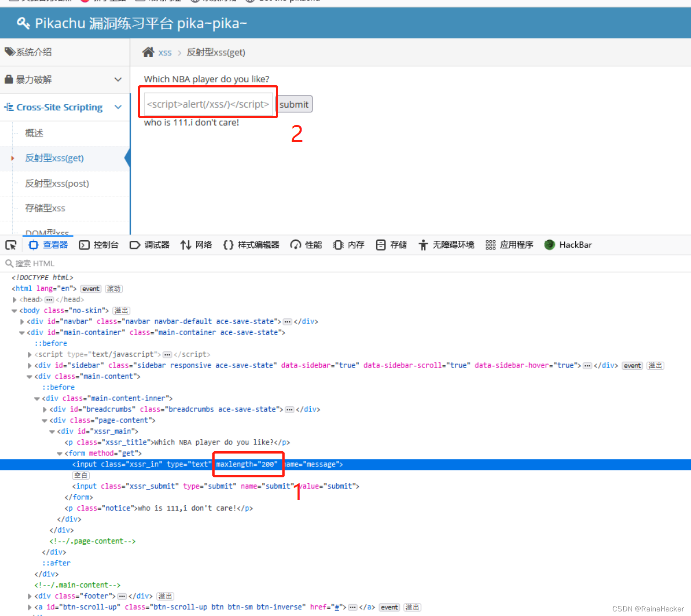Open the 应用程序 application tab
The width and height of the screenshot is (691, 616).
(x=509, y=245)
